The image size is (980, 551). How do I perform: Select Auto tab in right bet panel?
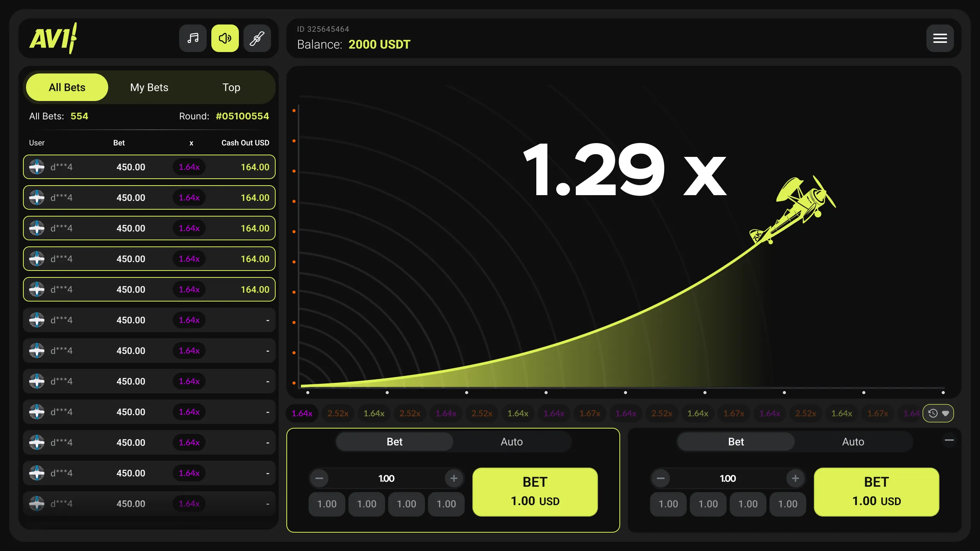click(853, 442)
